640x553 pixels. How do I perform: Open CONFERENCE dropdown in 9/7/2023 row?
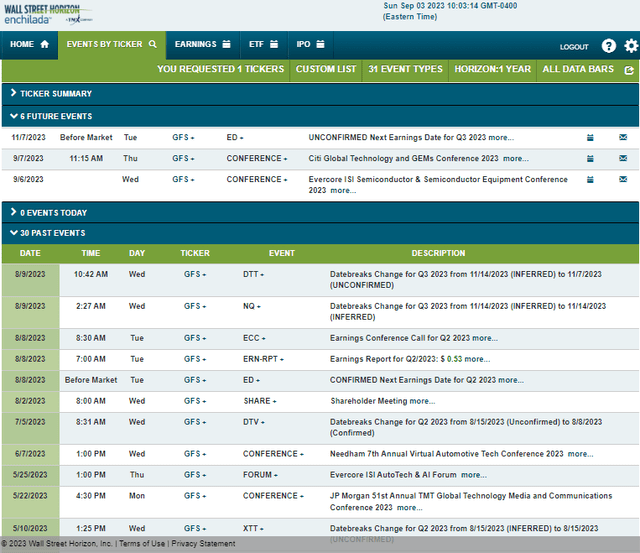click(x=257, y=158)
